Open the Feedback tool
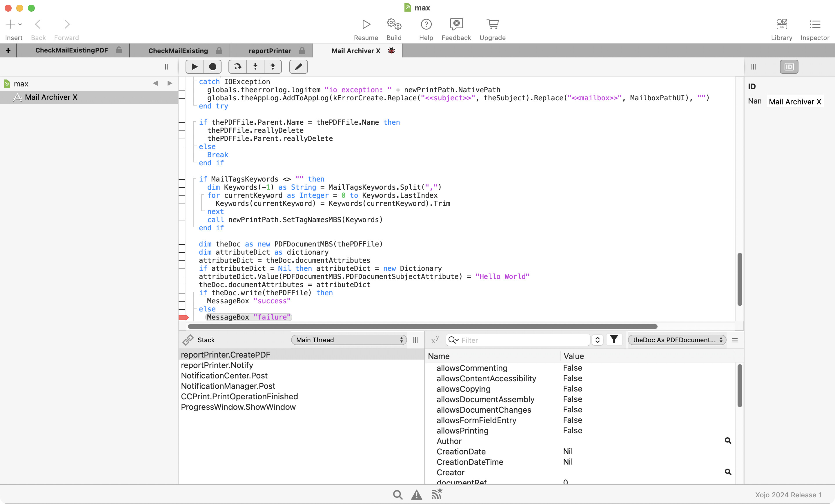 456,24
